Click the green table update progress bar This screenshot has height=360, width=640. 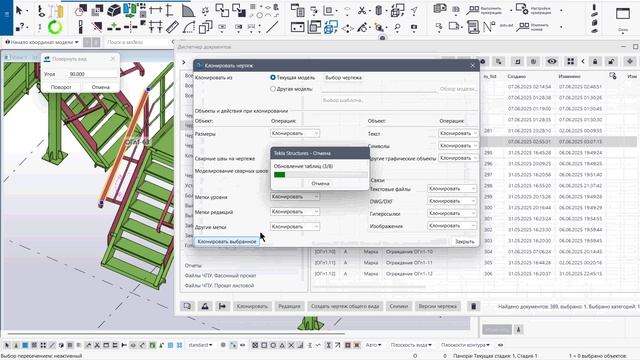click(x=320, y=175)
